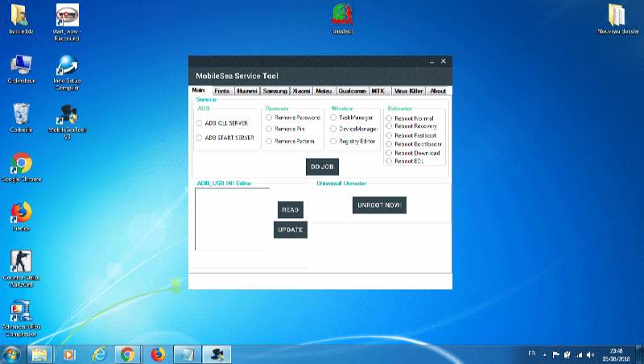
Task: Open Advanced JPEG Compressor shortcut
Action: tap(21, 318)
